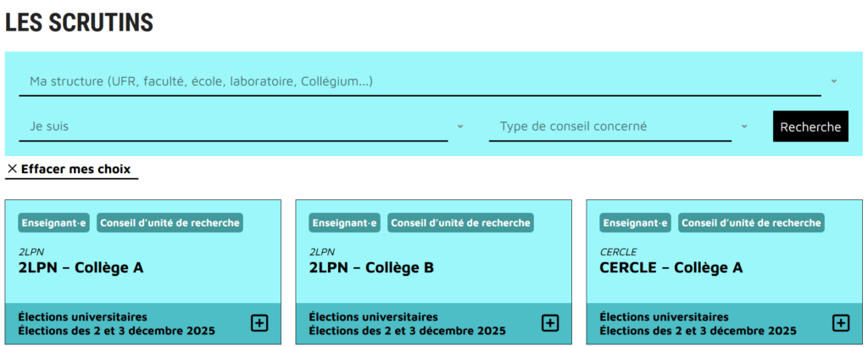Click the Type de conseil concerné field

[x=609, y=126]
